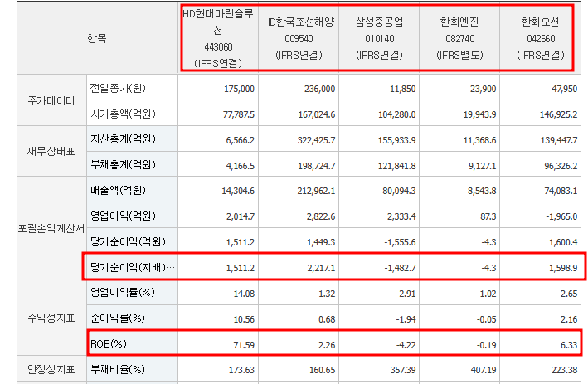The height and width of the screenshot is (384, 588).
Task: Click total assets value 6,566.2
Action: click(241, 140)
